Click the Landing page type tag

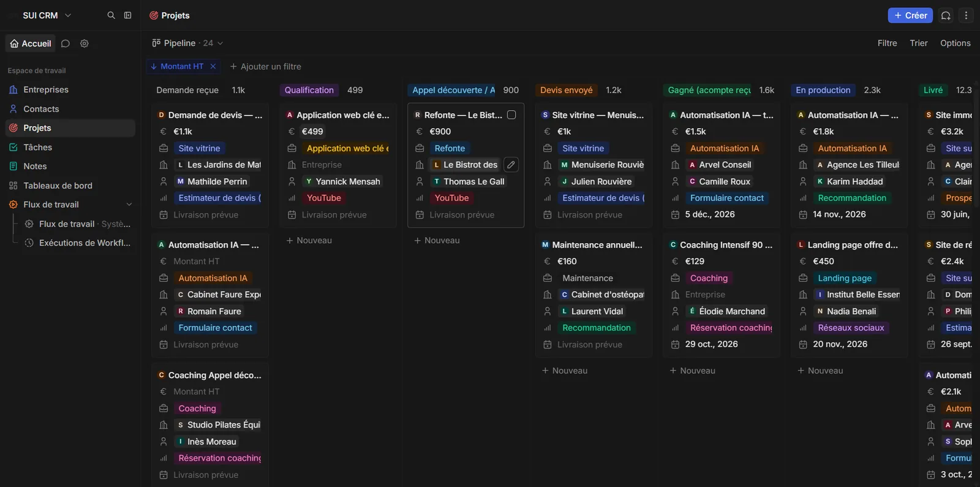(845, 278)
